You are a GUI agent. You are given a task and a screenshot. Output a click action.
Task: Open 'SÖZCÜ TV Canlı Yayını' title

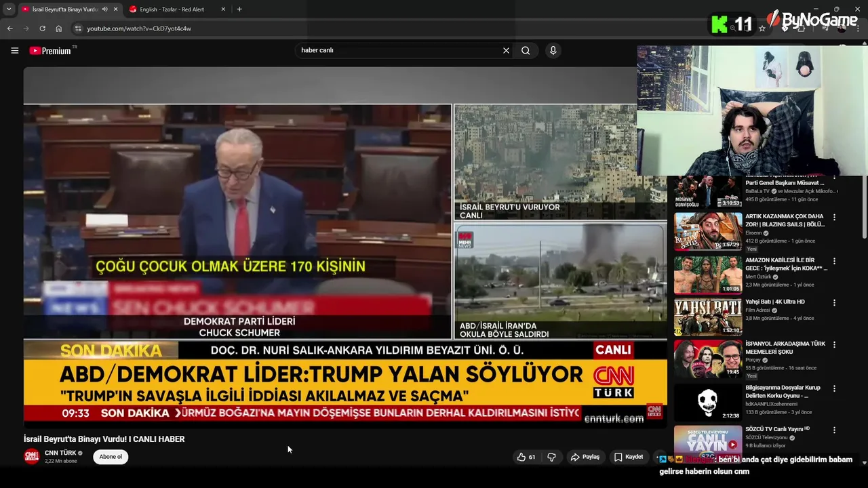(x=777, y=429)
